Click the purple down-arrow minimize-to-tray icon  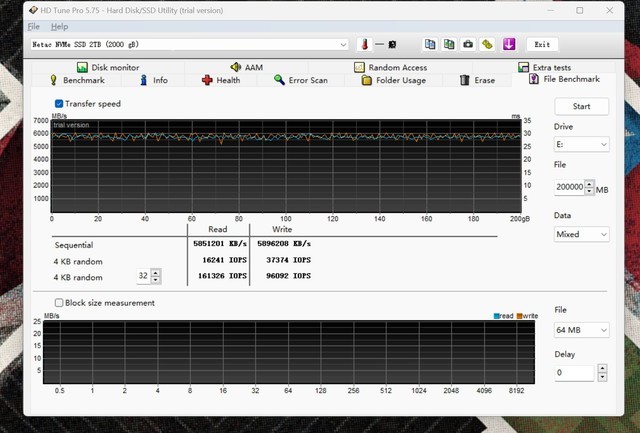pyautogui.click(x=509, y=45)
